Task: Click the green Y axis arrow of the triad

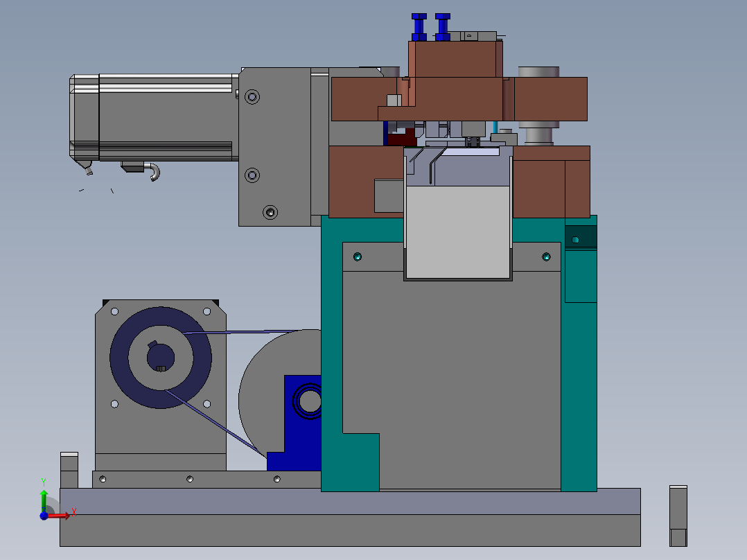Action: (x=44, y=500)
